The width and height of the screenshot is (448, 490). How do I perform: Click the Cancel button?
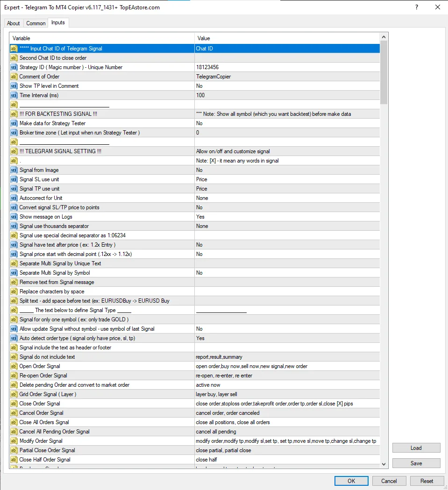[x=389, y=481]
